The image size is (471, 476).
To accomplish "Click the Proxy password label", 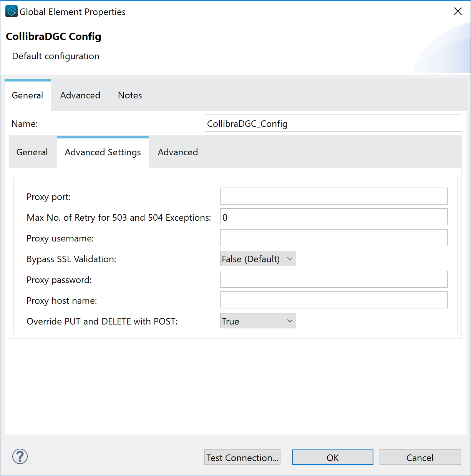I will (59, 280).
